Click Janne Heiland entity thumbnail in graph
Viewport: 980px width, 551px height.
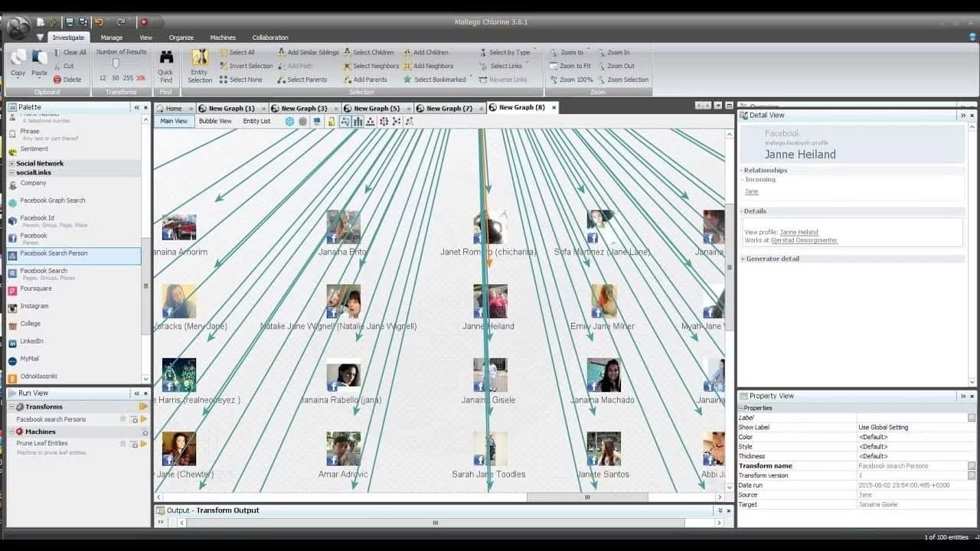pyautogui.click(x=489, y=302)
